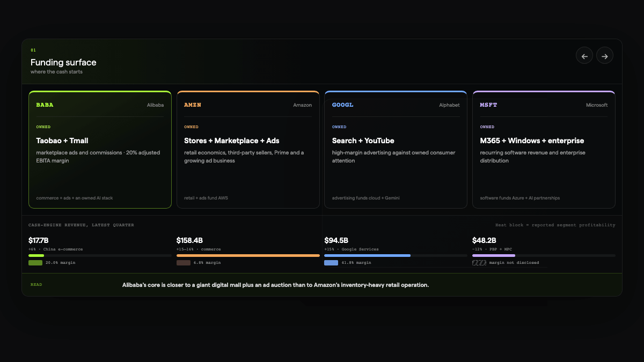Select the AMZN Amazon card

248,150
